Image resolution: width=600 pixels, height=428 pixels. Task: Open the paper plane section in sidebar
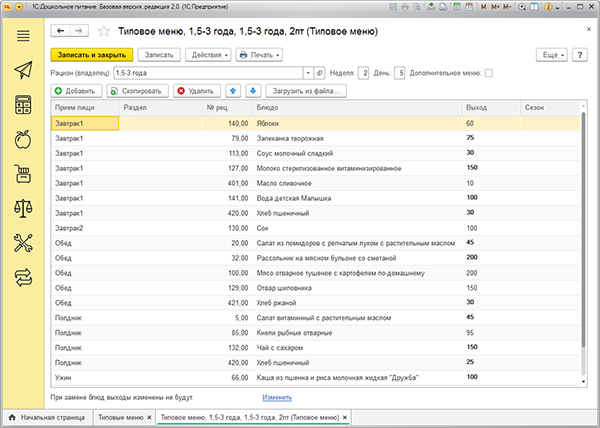click(x=23, y=70)
